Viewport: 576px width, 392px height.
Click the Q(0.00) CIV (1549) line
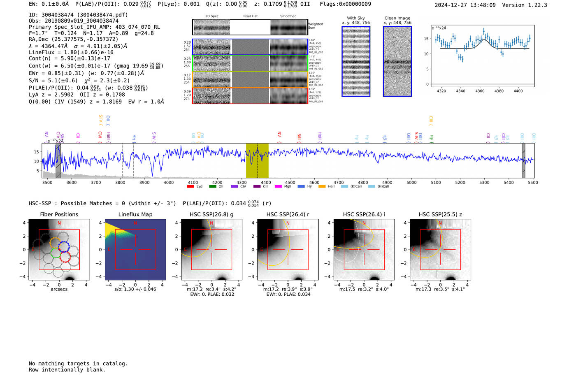(96, 102)
